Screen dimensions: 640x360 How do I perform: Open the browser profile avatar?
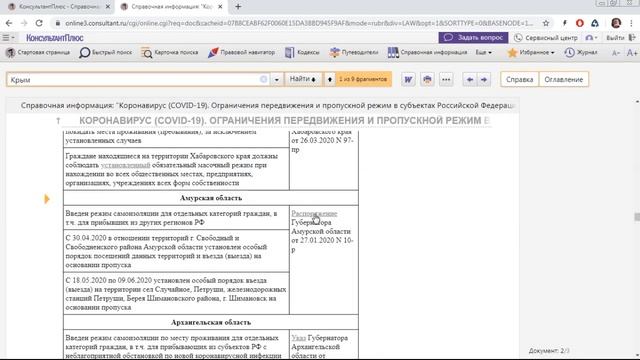pos(616,23)
